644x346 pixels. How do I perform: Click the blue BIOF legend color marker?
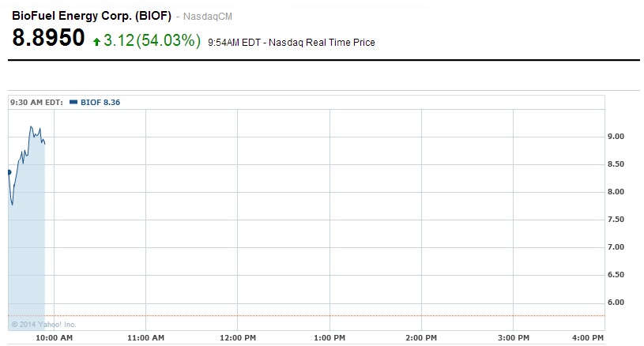pyautogui.click(x=73, y=102)
